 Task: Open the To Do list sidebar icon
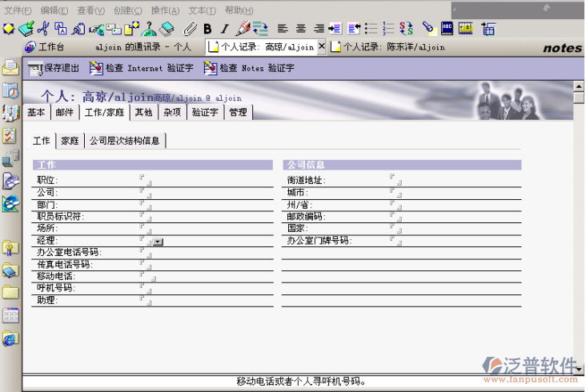(x=10, y=135)
